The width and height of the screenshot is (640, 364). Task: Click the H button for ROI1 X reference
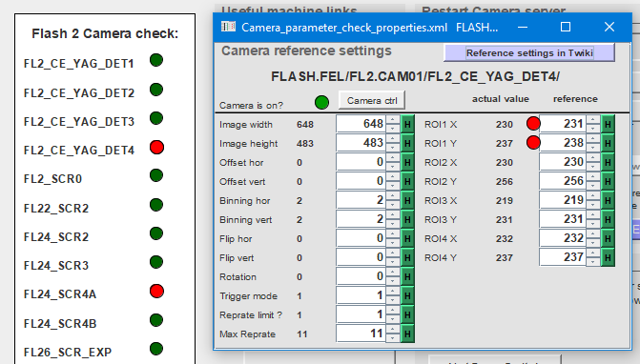point(608,124)
